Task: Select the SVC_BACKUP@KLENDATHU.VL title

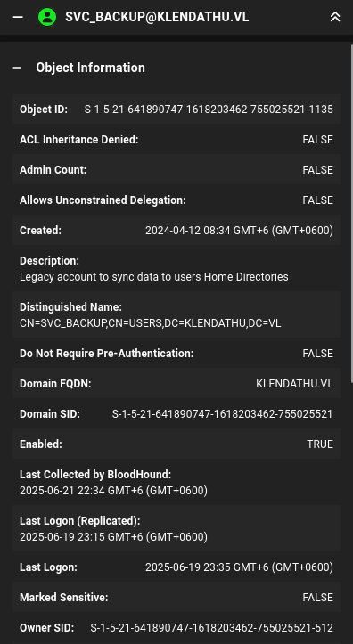Action: coord(157,17)
